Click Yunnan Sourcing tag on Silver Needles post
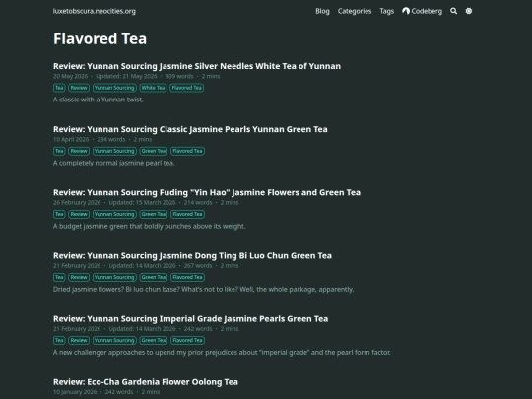This screenshot has height=399, width=532. click(114, 88)
